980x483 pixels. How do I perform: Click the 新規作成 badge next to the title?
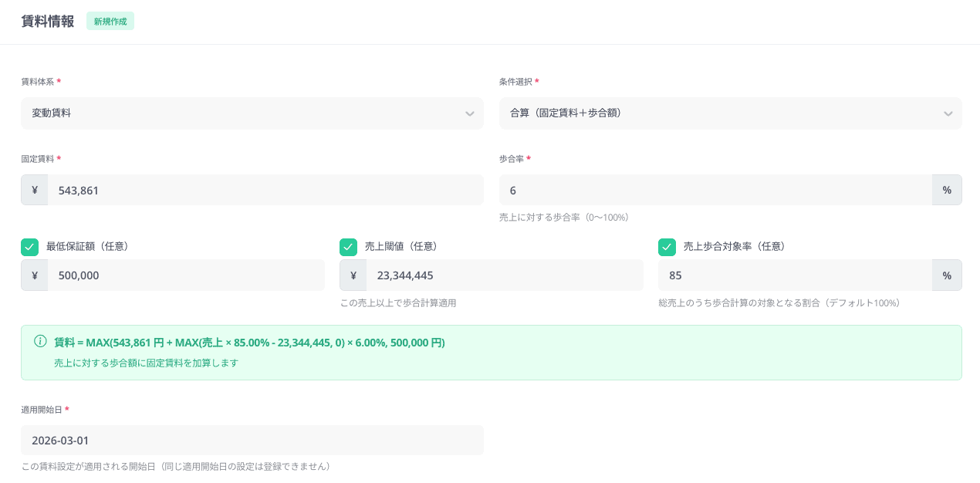pyautogui.click(x=110, y=22)
